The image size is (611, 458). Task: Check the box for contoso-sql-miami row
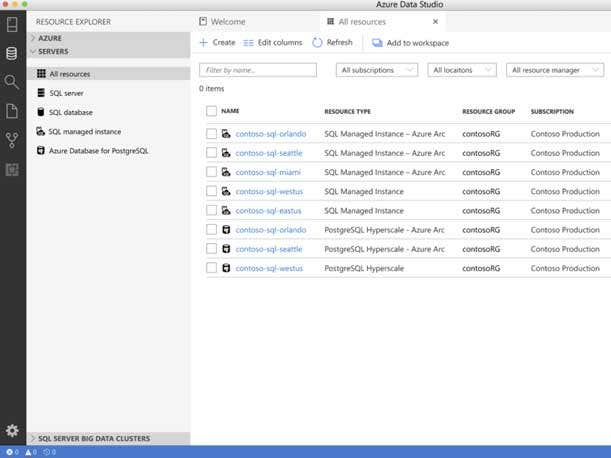pos(211,172)
